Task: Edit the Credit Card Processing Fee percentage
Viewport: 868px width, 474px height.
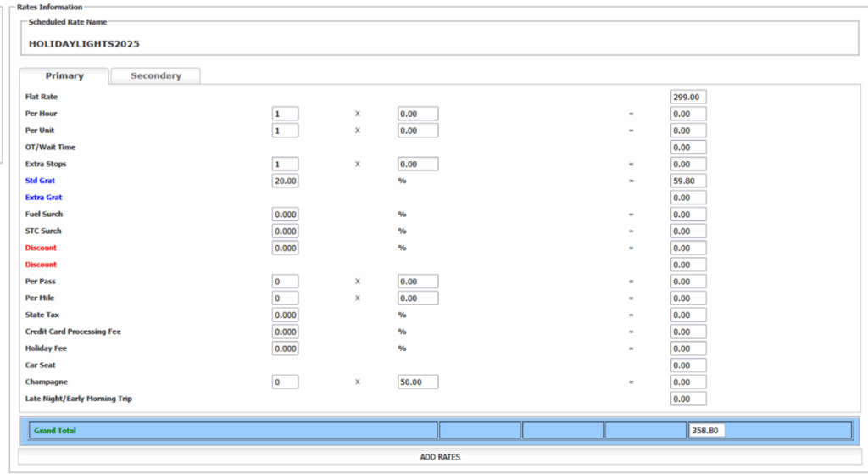Action: point(285,332)
